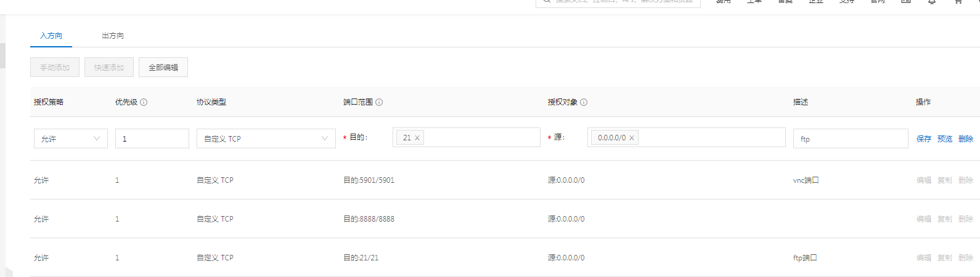Save the rule with 保存
This screenshot has width=980, height=277.
pyautogui.click(x=924, y=139)
